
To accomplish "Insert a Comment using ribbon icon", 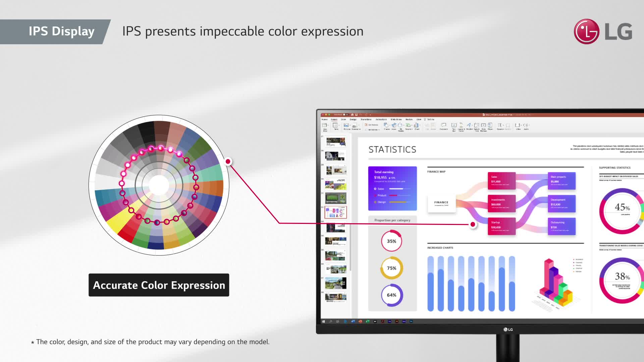I will tap(443, 125).
